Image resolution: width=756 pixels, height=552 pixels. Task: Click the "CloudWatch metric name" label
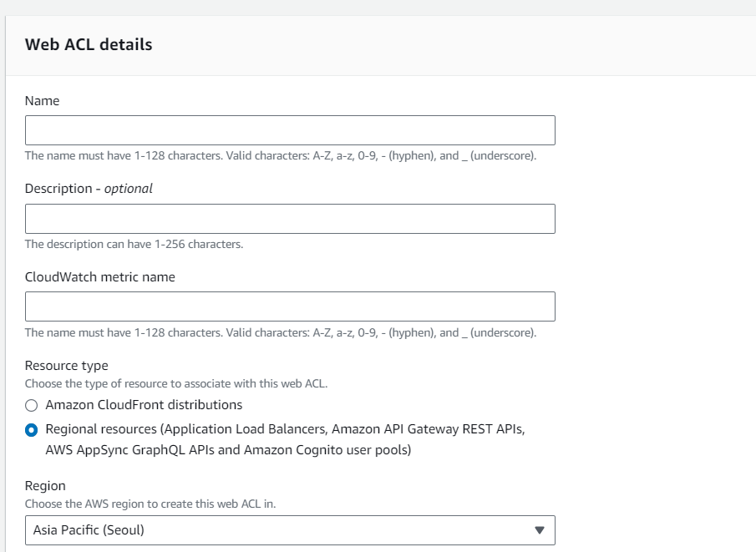coord(100,277)
